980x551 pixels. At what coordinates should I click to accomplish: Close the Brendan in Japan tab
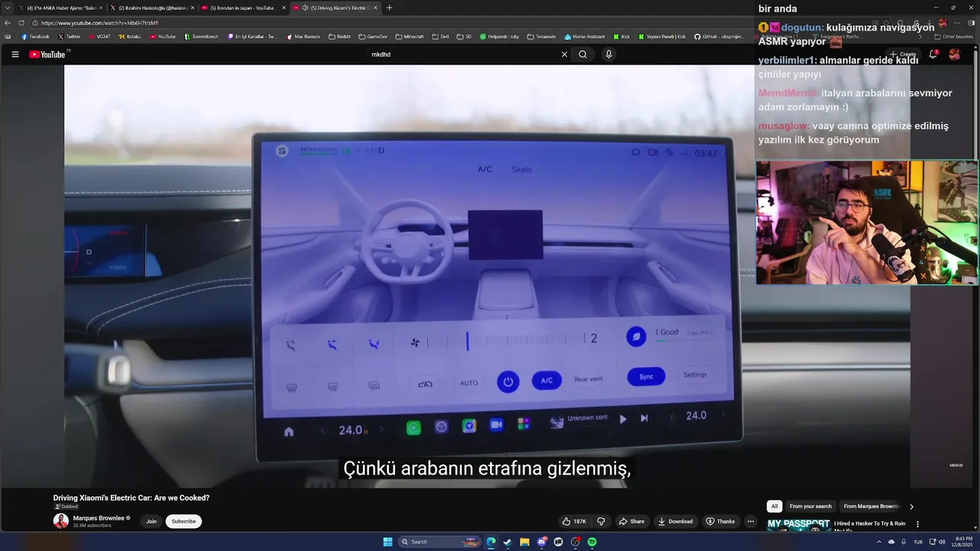284,8
